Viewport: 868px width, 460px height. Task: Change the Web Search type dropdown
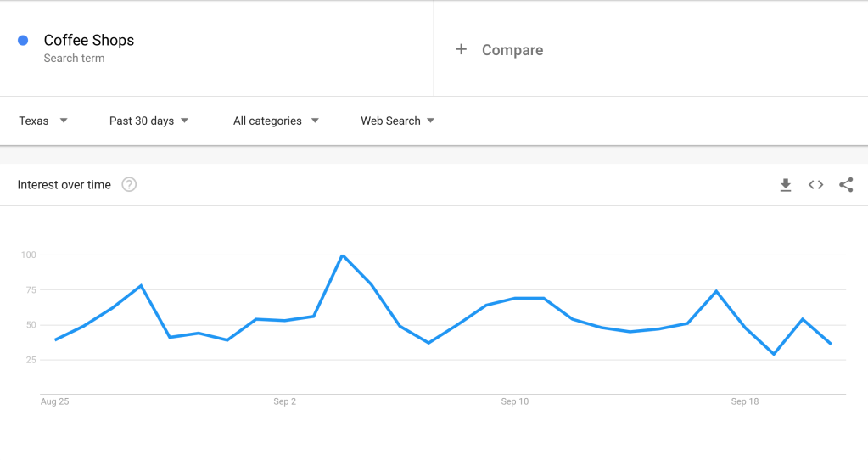tap(397, 121)
